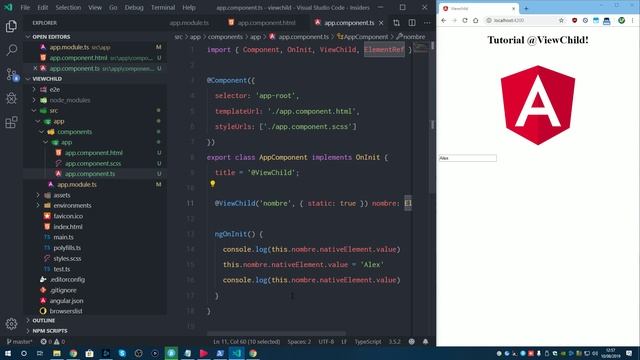This screenshot has width=640, height=360.
Task: Click the errors and warnings status indicator
Action: coord(53,342)
